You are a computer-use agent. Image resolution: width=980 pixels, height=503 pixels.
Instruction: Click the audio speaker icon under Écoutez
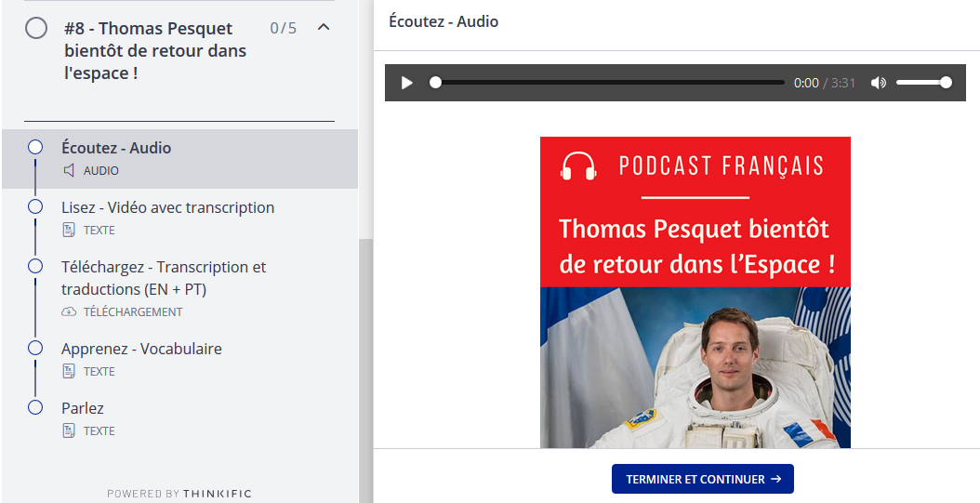pos(69,170)
